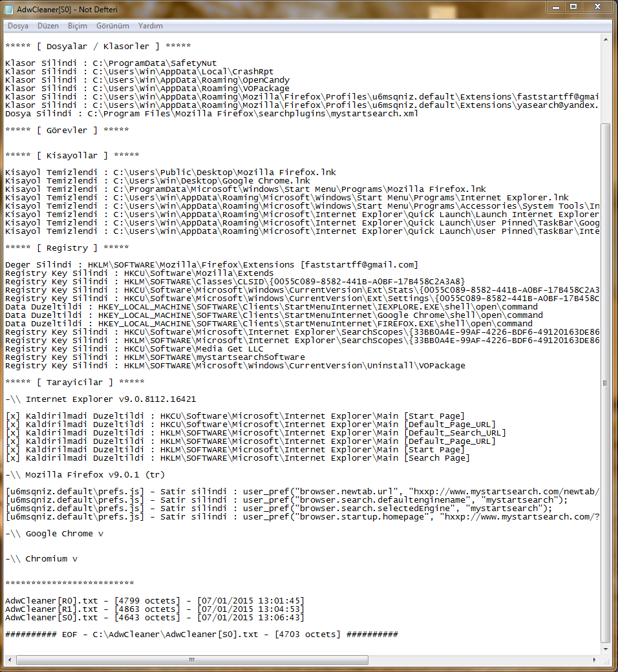Click the browser.startup.homepage line
Screen dimensions: 618x672
click(x=303, y=517)
